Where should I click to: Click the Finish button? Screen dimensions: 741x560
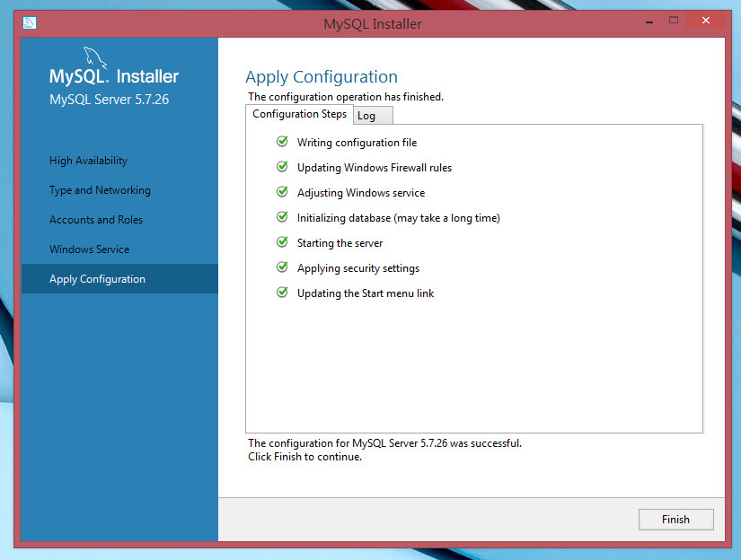[675, 520]
